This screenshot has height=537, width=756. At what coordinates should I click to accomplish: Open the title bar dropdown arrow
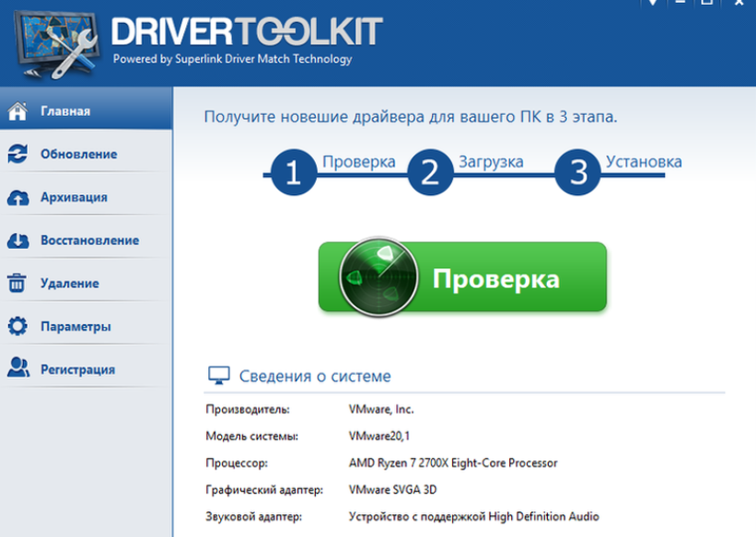[x=651, y=7]
